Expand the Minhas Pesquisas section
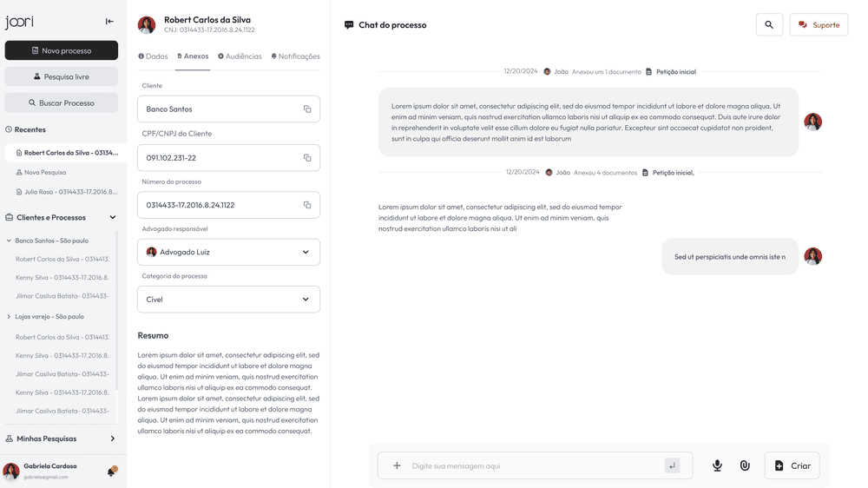Screen dimensions: 868x488 [112, 439]
